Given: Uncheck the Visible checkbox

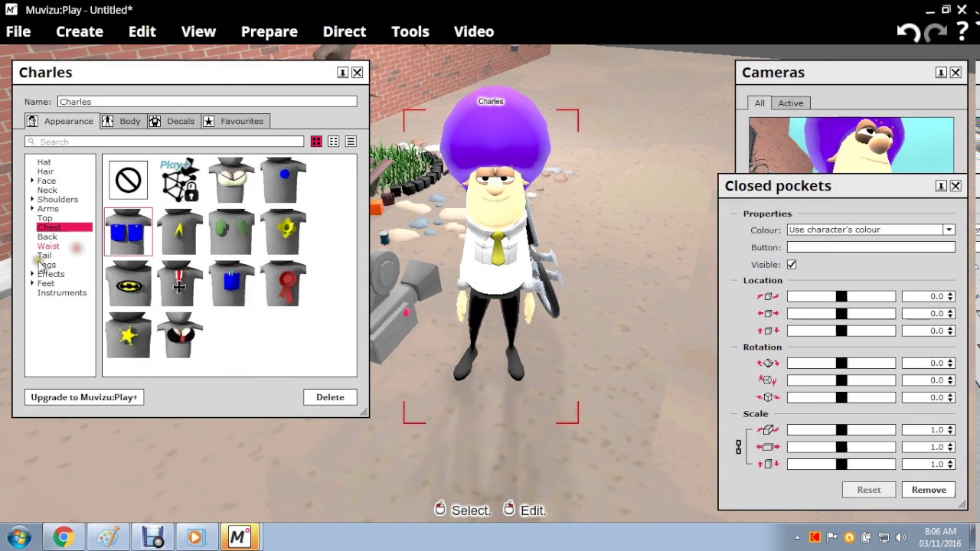Looking at the screenshot, I should pos(792,265).
